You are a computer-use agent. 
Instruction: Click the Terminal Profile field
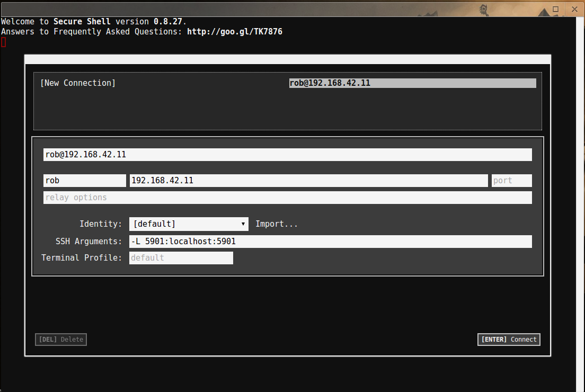[181, 258]
